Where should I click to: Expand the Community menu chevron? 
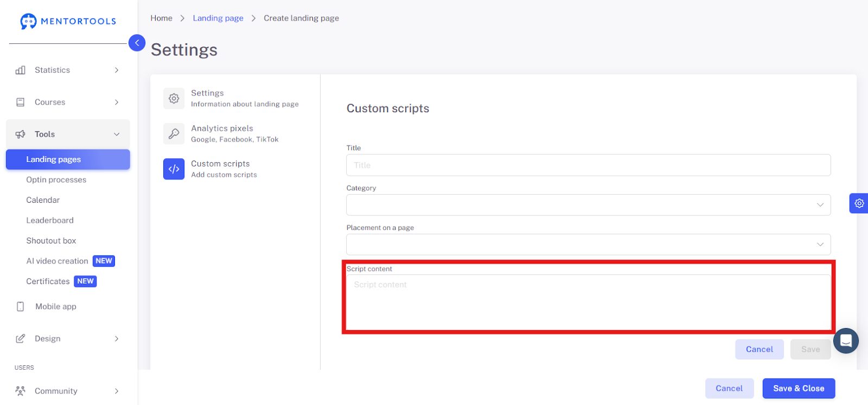point(117,391)
